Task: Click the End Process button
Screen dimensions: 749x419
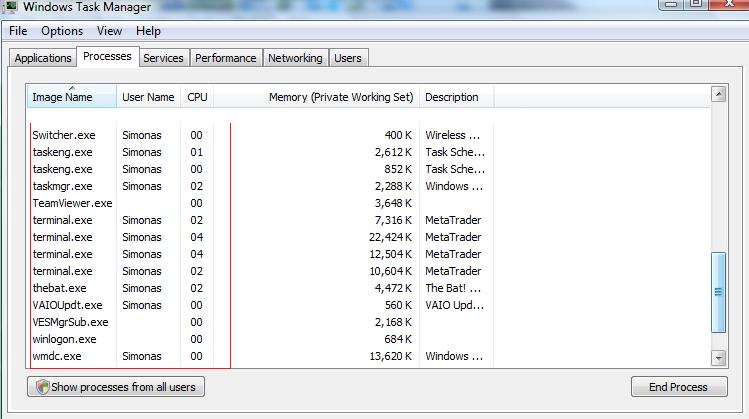Action: pos(679,387)
